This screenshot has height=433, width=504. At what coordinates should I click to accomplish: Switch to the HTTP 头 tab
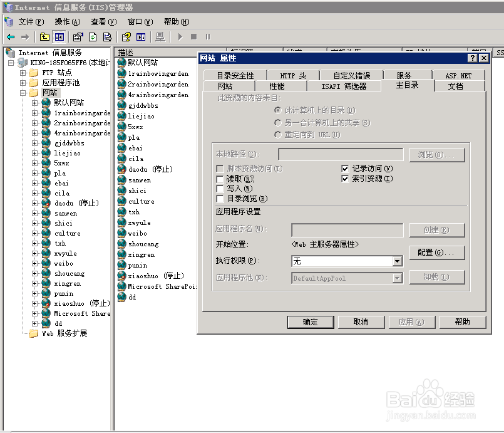click(293, 76)
